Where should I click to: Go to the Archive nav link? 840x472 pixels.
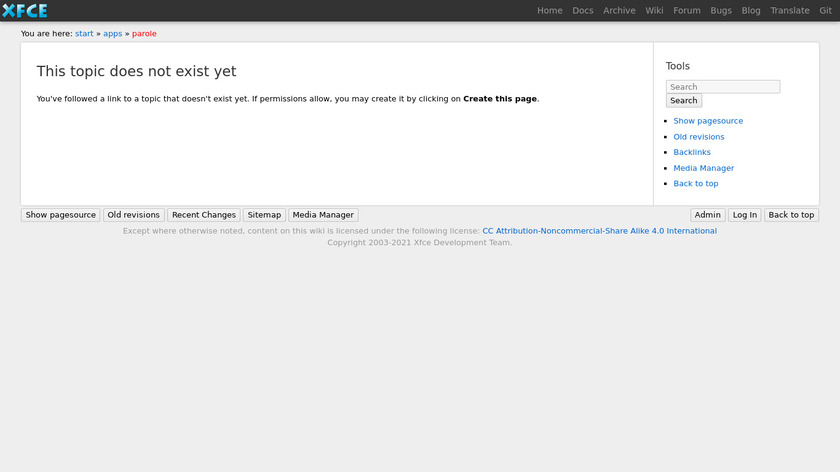point(619,11)
